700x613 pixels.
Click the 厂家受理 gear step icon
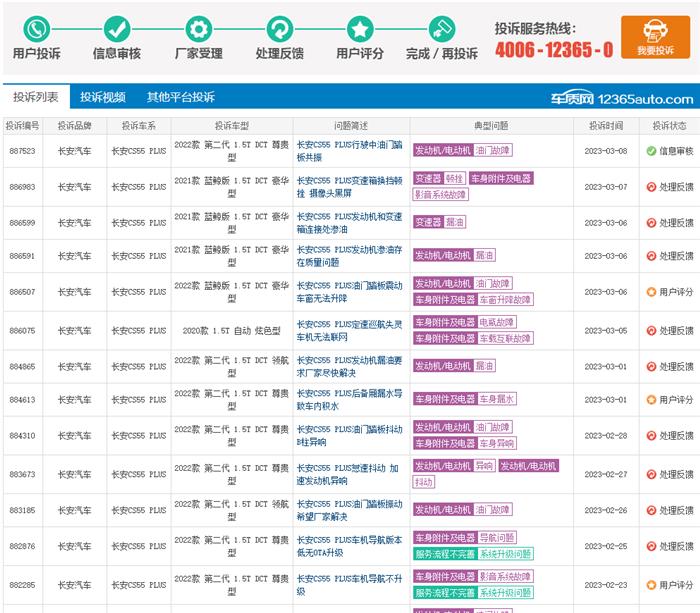[199, 29]
